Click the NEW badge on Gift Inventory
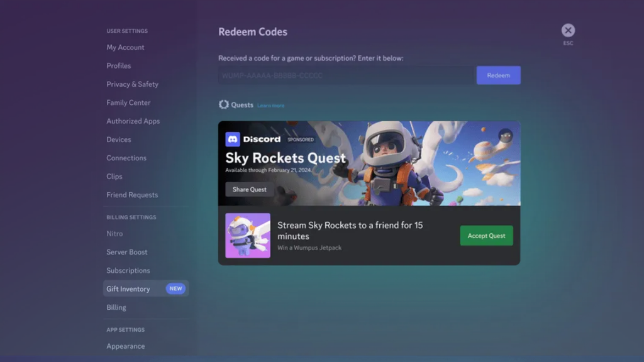 (x=175, y=288)
